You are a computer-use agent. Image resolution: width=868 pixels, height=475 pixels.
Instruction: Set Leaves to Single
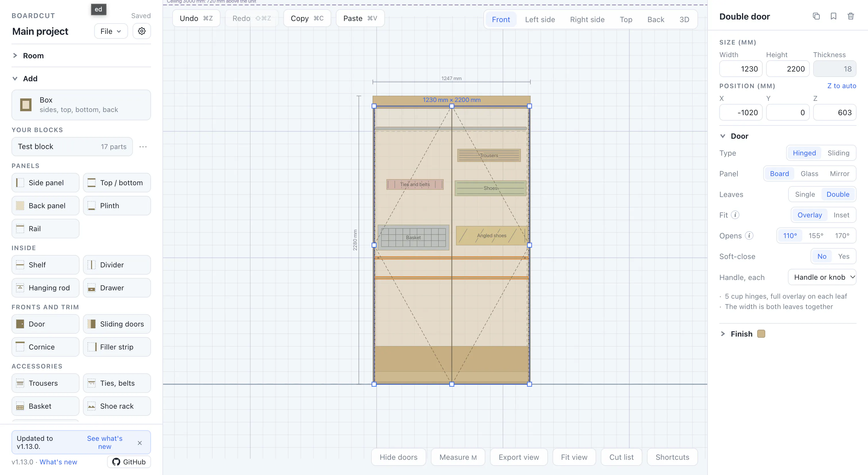pos(805,194)
